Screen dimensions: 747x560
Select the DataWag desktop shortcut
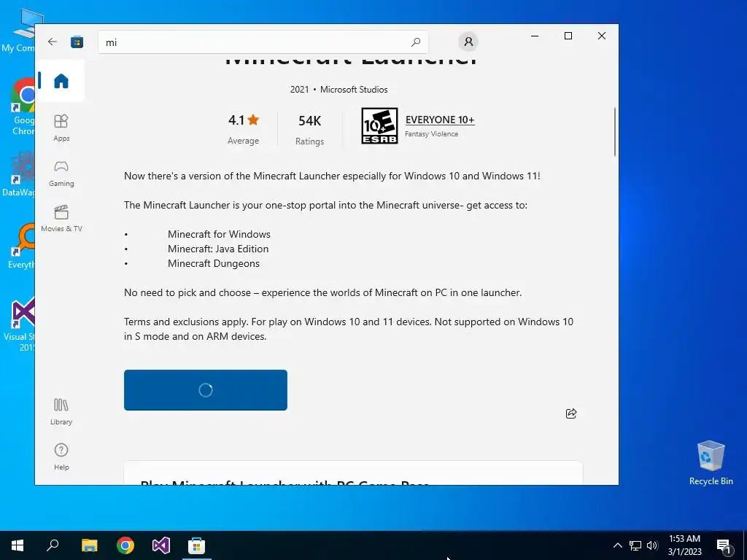tap(19, 174)
